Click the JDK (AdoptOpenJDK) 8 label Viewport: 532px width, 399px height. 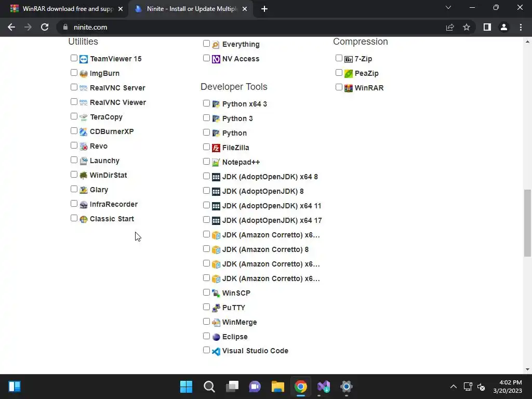(x=263, y=191)
